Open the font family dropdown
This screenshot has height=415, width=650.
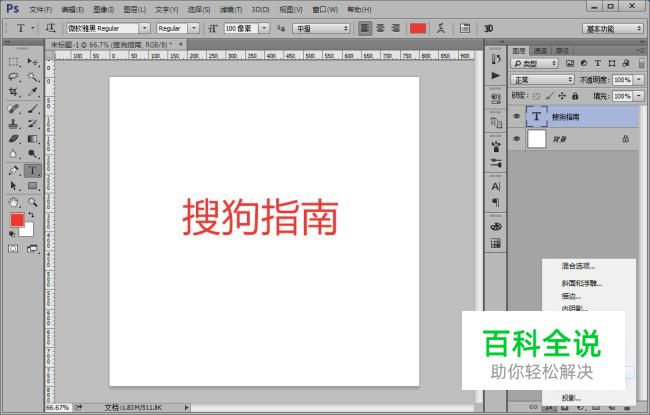(144, 28)
